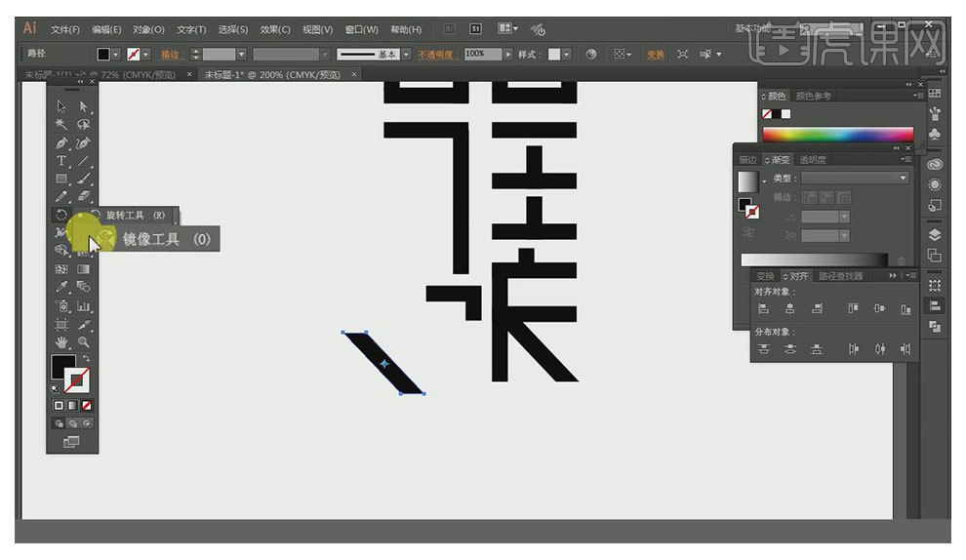Click the 不透明度 link in control bar
This screenshot has width=966, height=560.
coord(438,55)
